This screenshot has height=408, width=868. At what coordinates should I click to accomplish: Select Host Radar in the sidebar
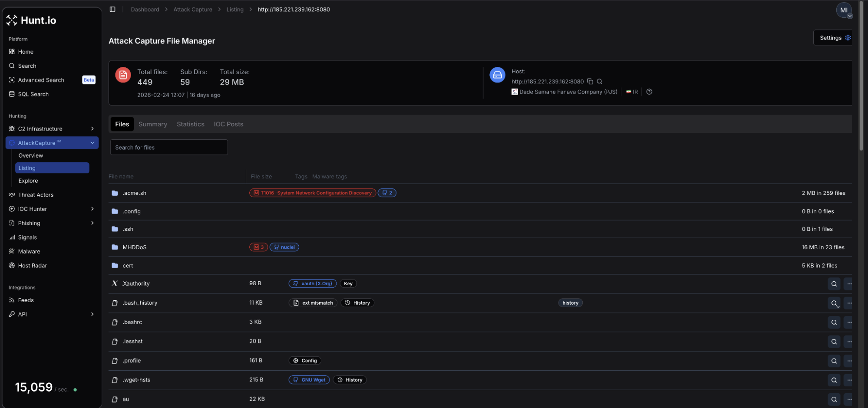32,265
